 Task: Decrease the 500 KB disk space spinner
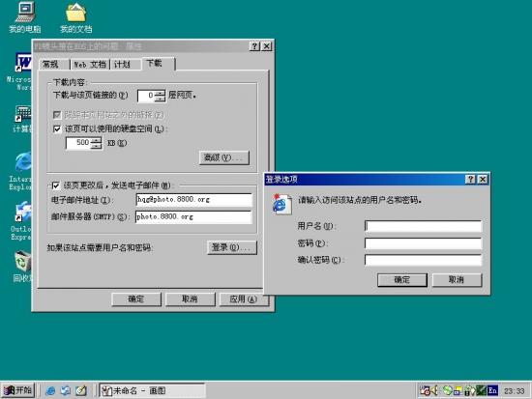pyautogui.click(x=96, y=146)
